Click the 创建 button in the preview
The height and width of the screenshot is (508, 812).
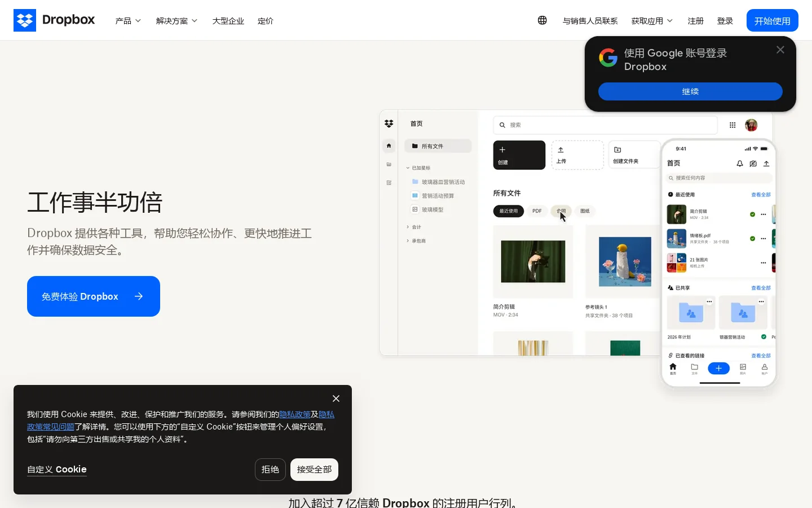[x=519, y=155]
